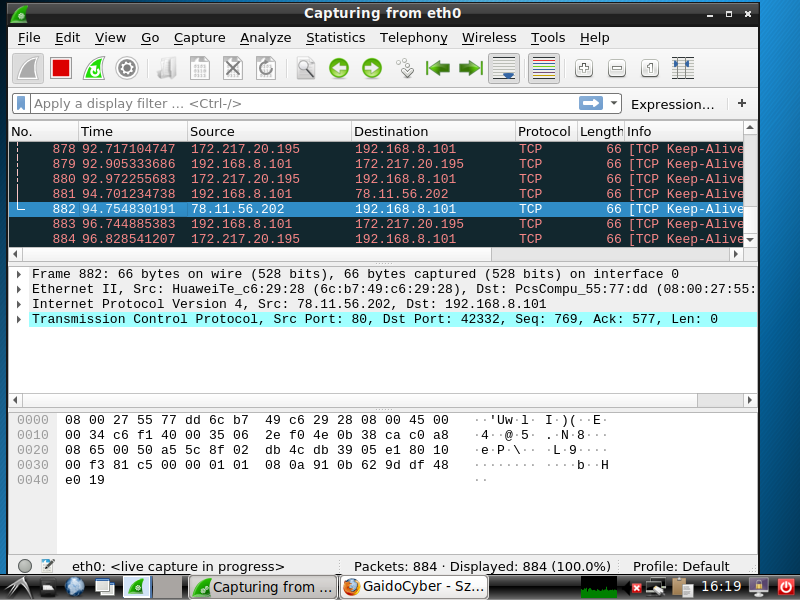Screen dimensions: 800x600
Task: Click the add filter button plus
Action: tap(741, 103)
